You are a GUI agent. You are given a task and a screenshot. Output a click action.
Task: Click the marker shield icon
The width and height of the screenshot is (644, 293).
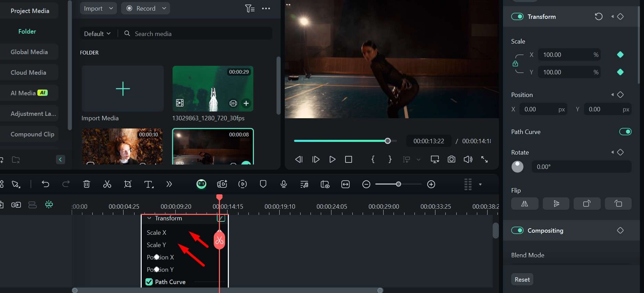263,184
